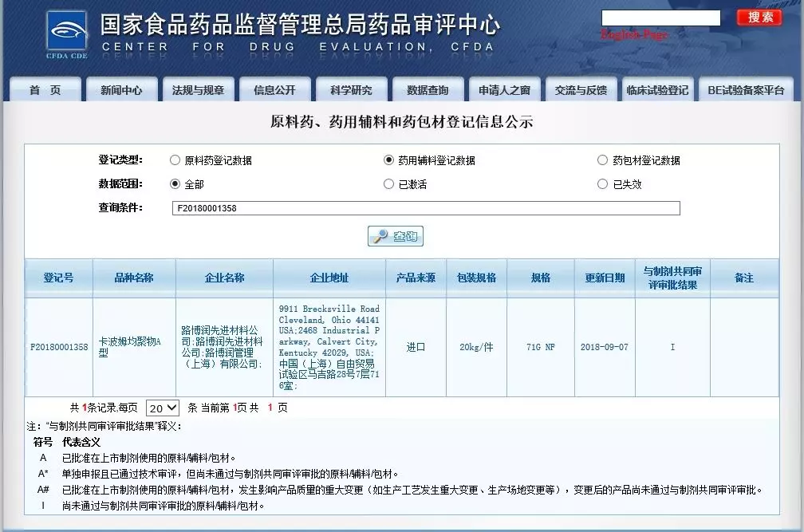804x532 pixels.
Task: Click the review result I cell
Action: [672, 347]
